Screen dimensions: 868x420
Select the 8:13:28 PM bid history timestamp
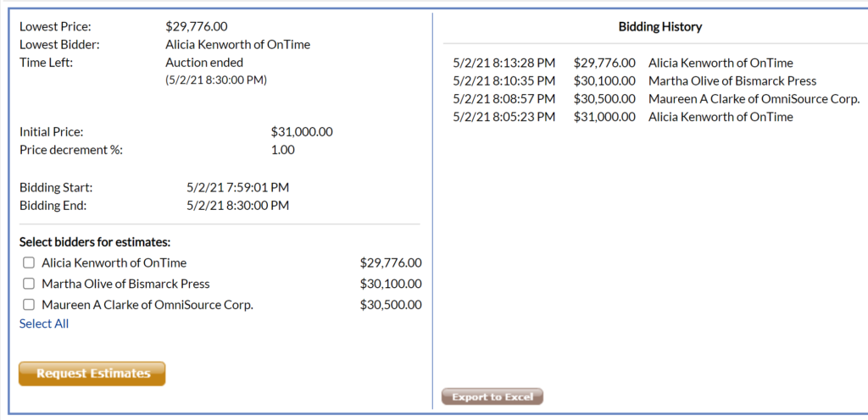(504, 63)
